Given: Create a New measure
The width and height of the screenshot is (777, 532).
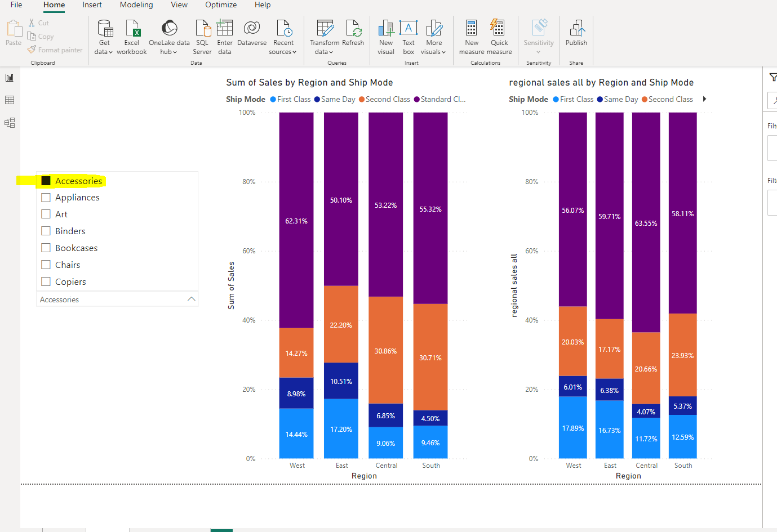Looking at the screenshot, I should coord(472,37).
